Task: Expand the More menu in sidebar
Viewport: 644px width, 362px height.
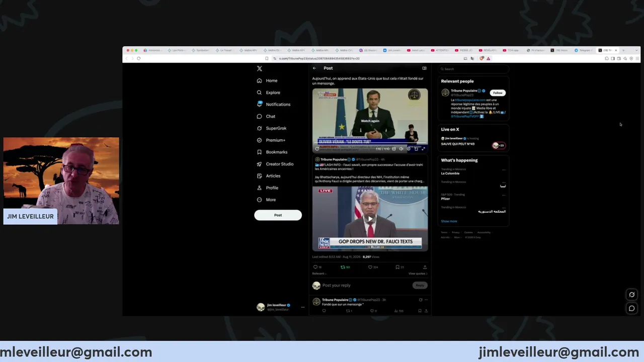Action: pos(266,200)
